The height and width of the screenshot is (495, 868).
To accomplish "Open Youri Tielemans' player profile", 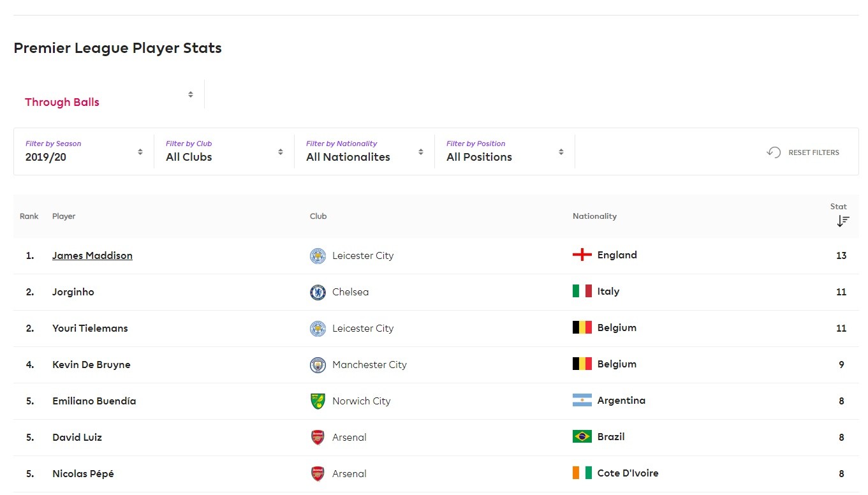I will coord(90,329).
